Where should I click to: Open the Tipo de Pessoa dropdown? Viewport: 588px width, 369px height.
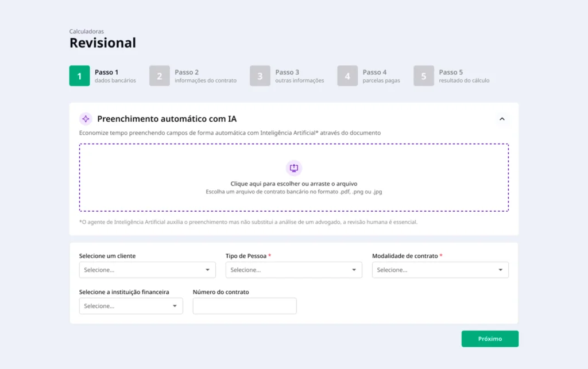coord(293,270)
